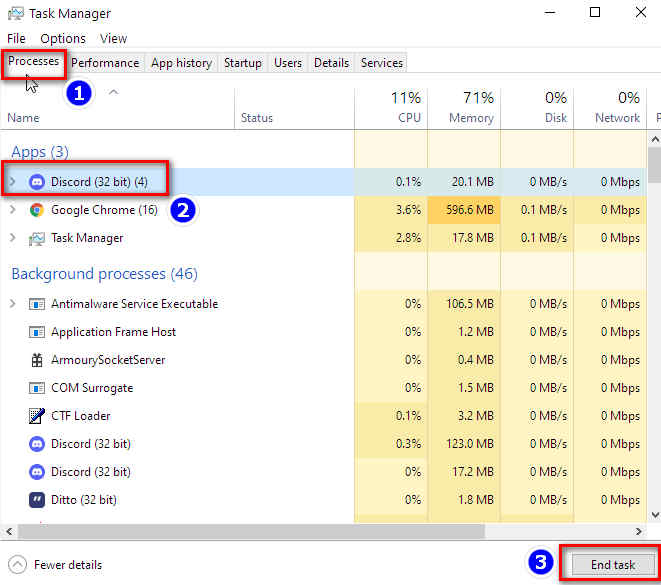661x585 pixels.
Task: Click the ArmourySocketServer icon
Action: click(37, 360)
